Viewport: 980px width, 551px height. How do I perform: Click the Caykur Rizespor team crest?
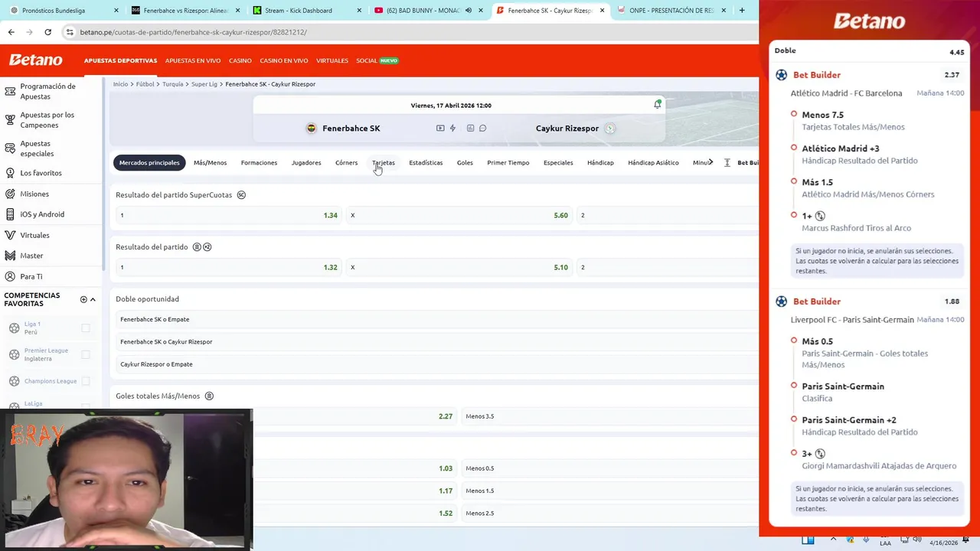click(x=609, y=129)
